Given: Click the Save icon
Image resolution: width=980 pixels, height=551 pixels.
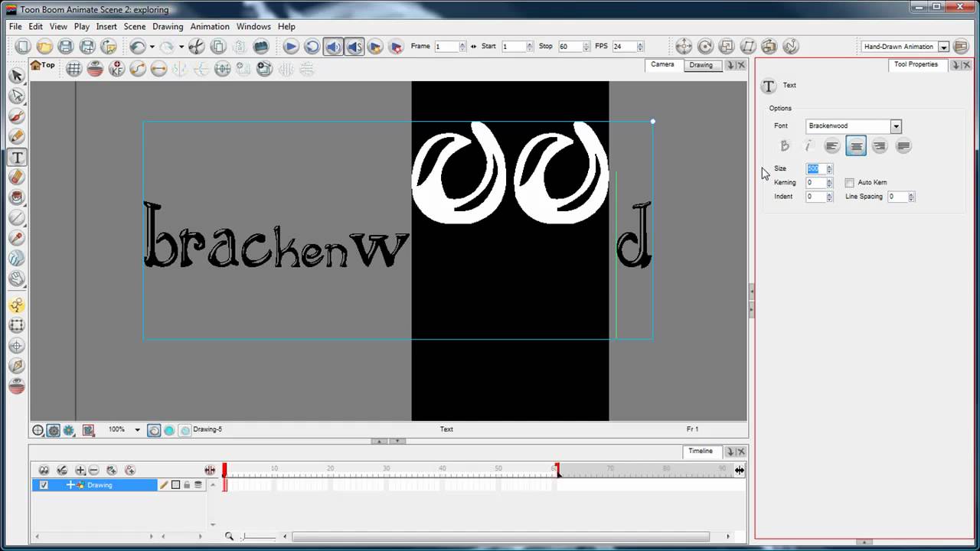Looking at the screenshot, I should pyautogui.click(x=66, y=47).
